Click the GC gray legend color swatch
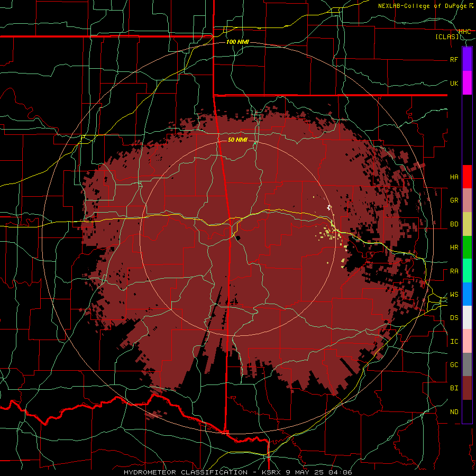 click(467, 364)
